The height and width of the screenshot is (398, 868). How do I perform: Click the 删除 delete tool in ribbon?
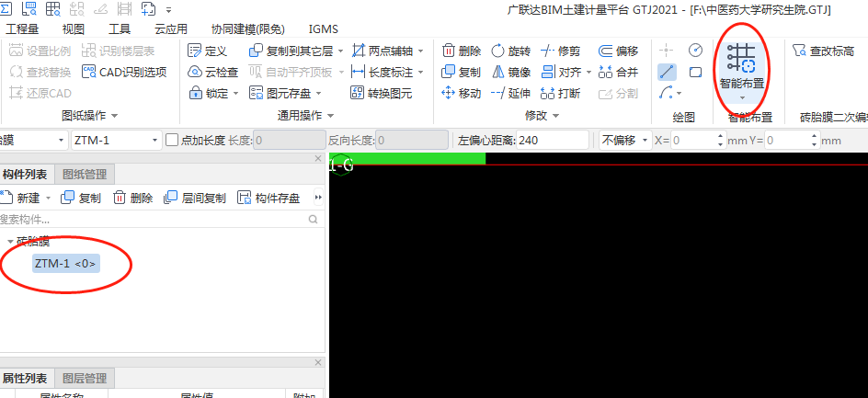[x=462, y=51]
